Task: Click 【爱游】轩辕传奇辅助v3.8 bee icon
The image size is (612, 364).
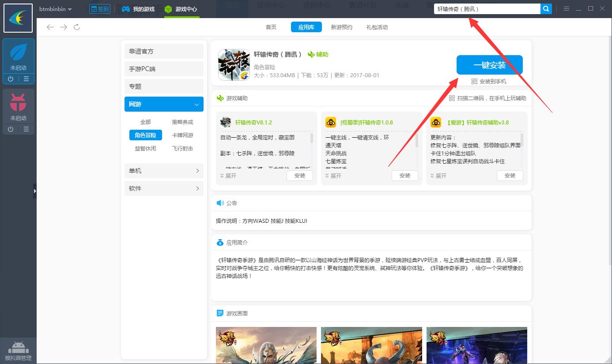Action: pyautogui.click(x=436, y=122)
